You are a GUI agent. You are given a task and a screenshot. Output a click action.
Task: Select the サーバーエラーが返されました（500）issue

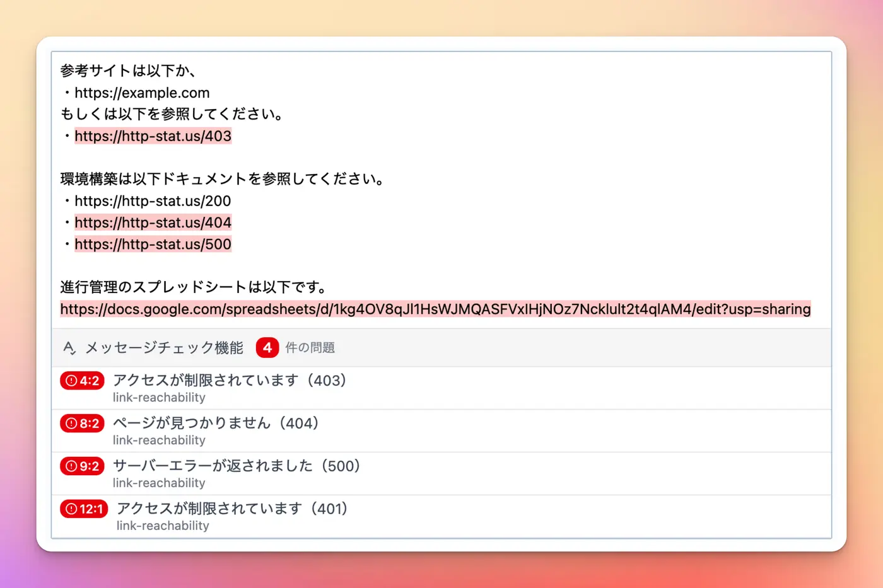[441, 474]
